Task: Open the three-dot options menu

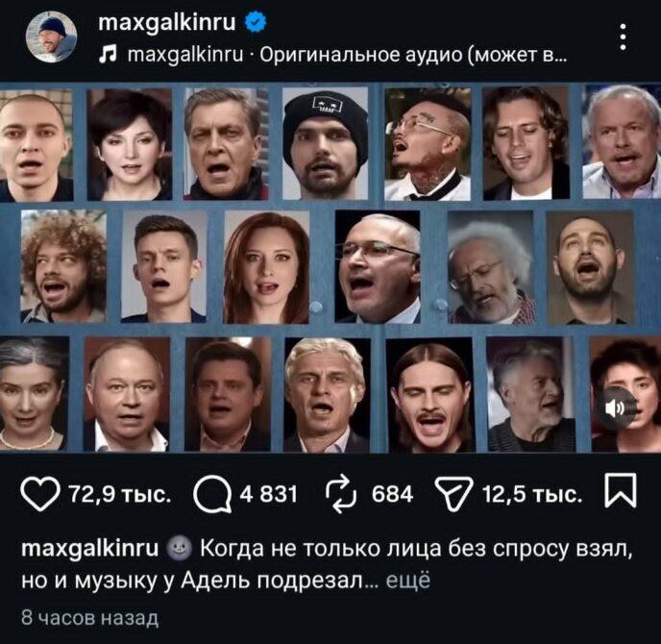Action: pos(623,37)
